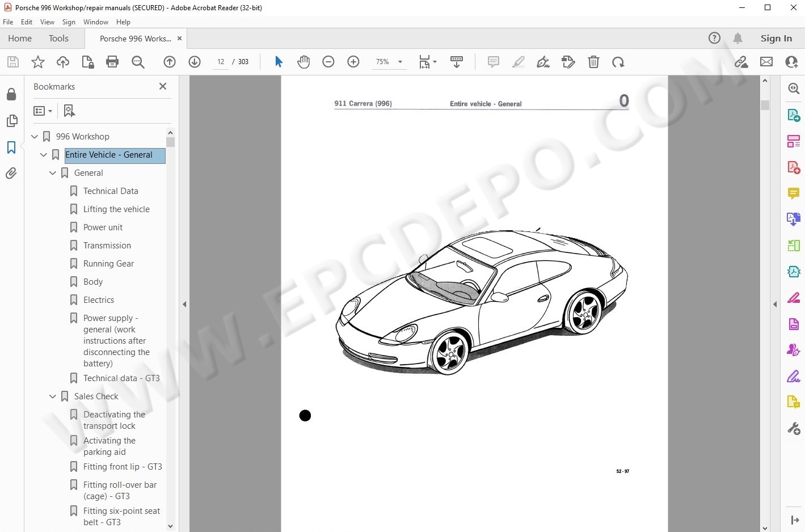Open More Tools wrench icon
Screen dimensions: 805x532
click(794, 428)
